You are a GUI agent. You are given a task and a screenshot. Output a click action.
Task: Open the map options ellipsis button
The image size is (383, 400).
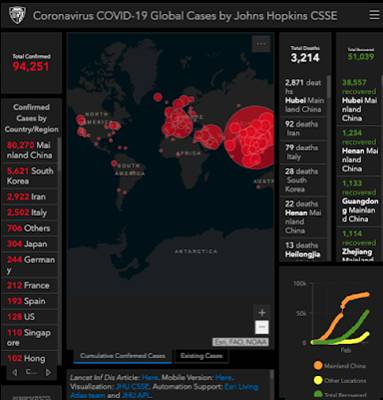coord(261,44)
